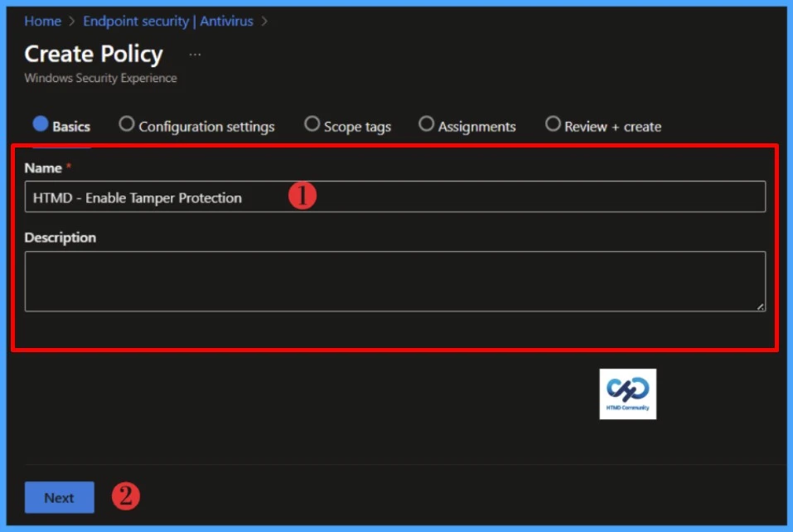The image size is (793, 532).
Task: Select the Scope tags radio button
Action: click(312, 126)
